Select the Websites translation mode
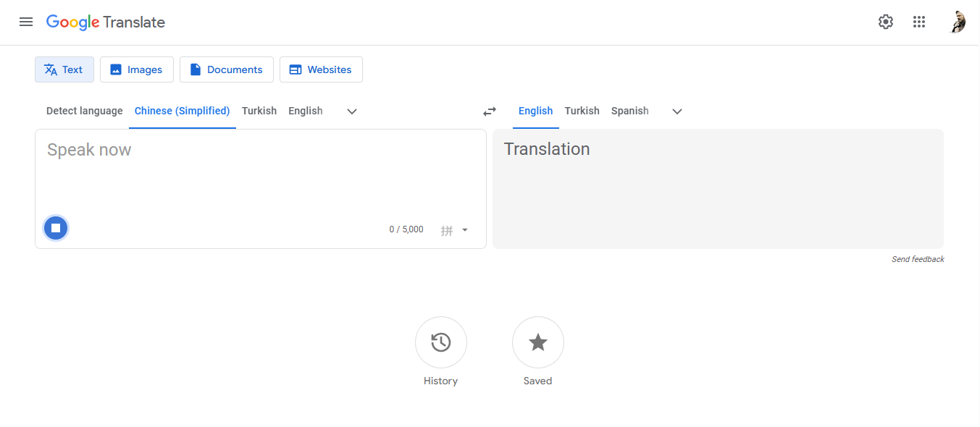The height and width of the screenshot is (427, 980). pyautogui.click(x=321, y=69)
